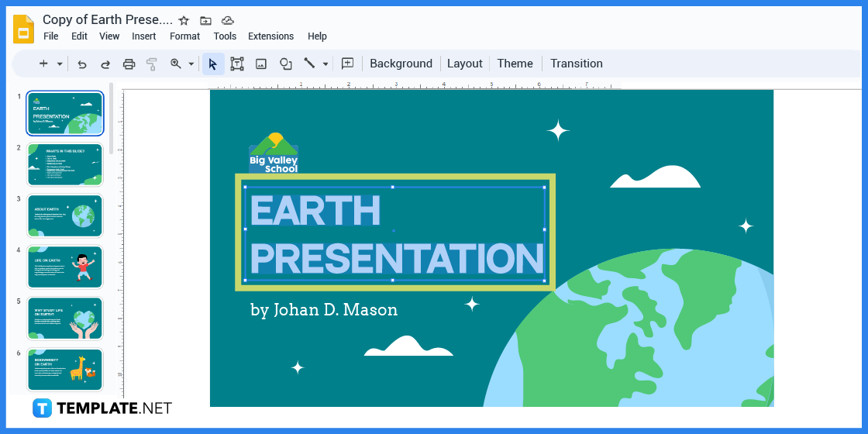Open the View menu
Image resolution: width=868 pixels, height=434 pixels.
pyautogui.click(x=109, y=36)
